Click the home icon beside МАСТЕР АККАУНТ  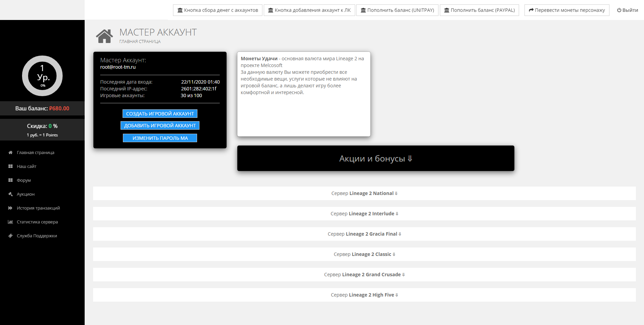click(x=104, y=36)
